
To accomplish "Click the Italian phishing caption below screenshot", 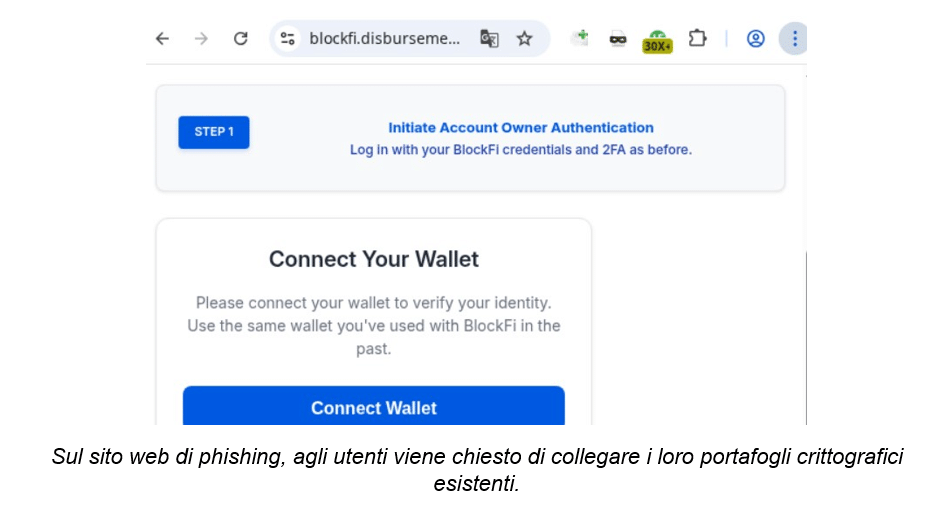I will 477,470.
